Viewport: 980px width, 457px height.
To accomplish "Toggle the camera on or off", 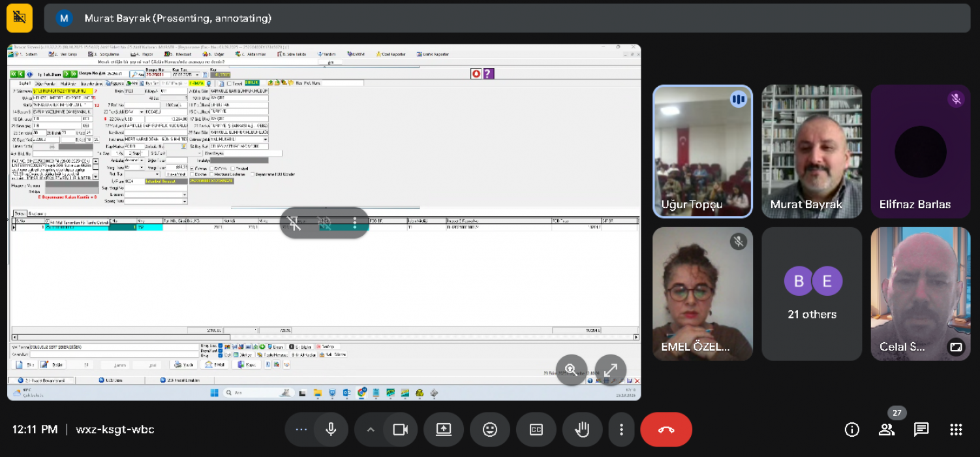I will coord(400,430).
